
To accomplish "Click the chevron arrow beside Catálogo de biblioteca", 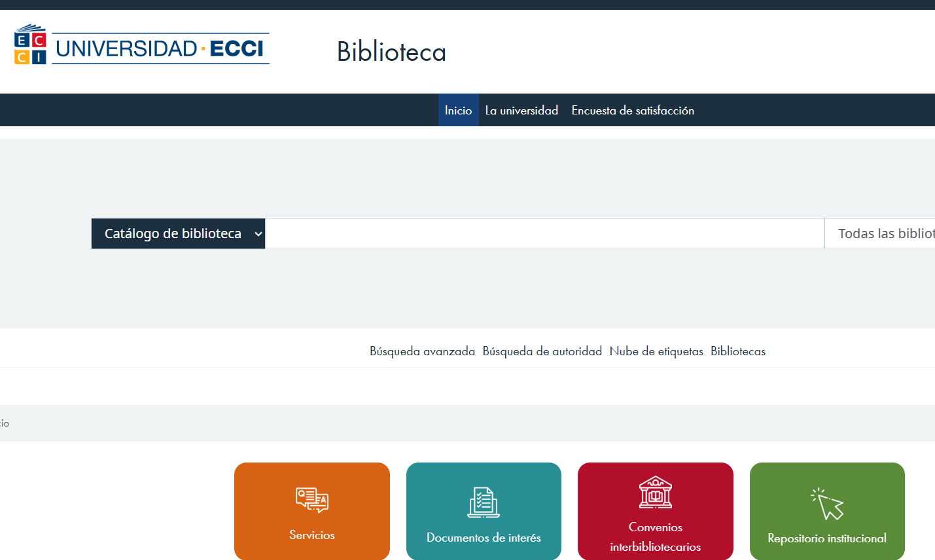I will click(x=258, y=234).
